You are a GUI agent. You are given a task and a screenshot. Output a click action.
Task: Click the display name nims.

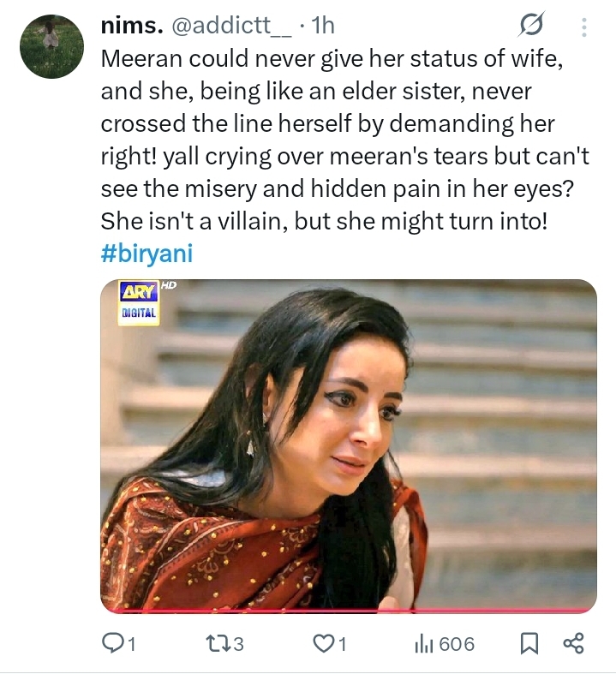tap(129, 27)
